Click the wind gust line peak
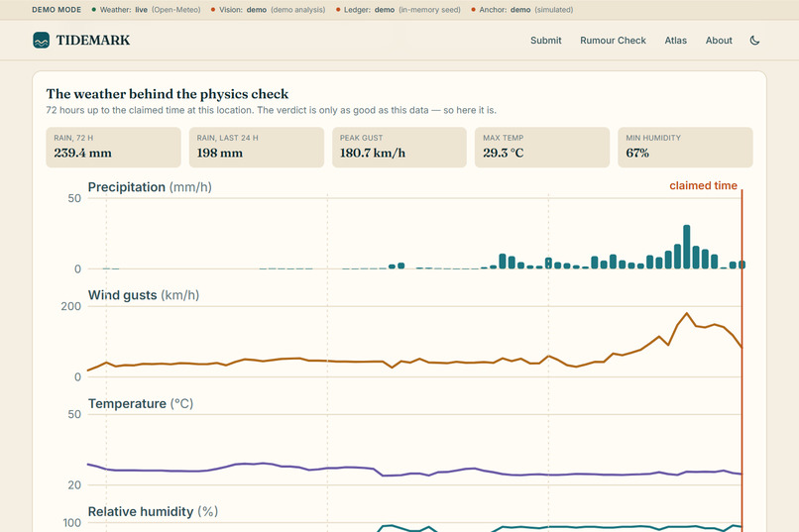 tap(686, 313)
